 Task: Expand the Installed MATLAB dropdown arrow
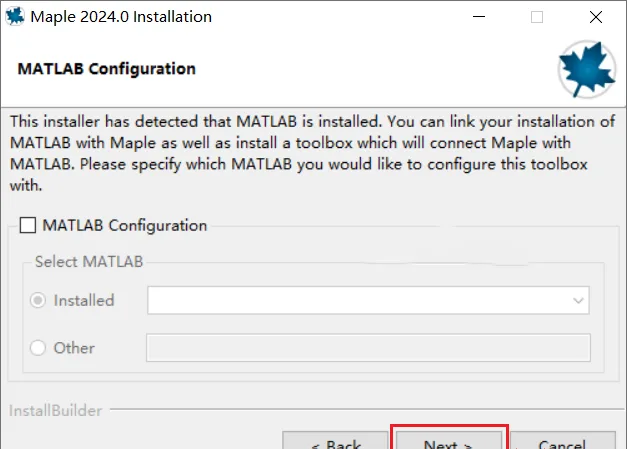tap(578, 300)
